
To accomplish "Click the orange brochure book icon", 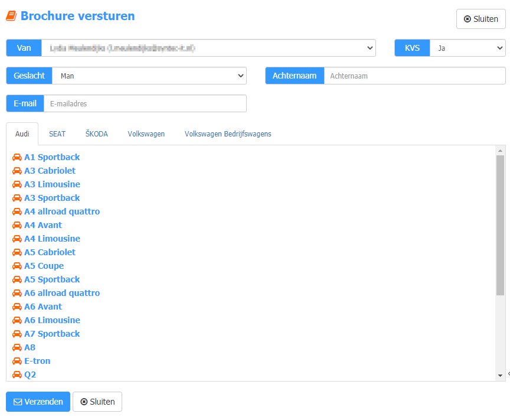I will pyautogui.click(x=11, y=16).
